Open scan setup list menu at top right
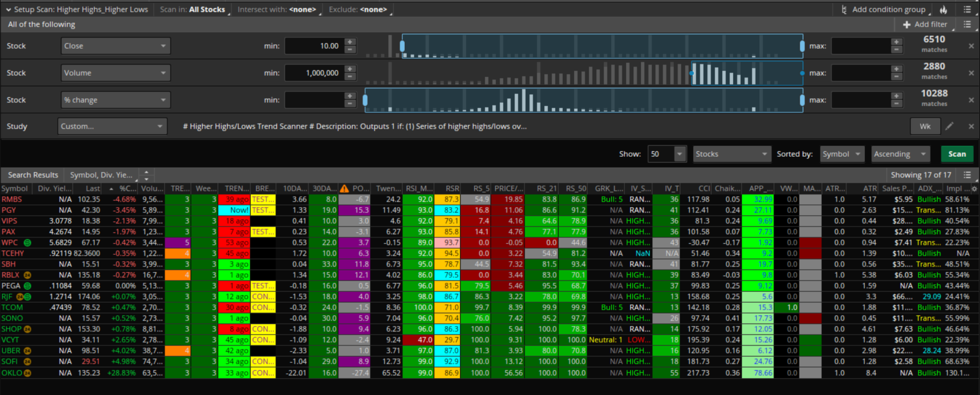 967,10
